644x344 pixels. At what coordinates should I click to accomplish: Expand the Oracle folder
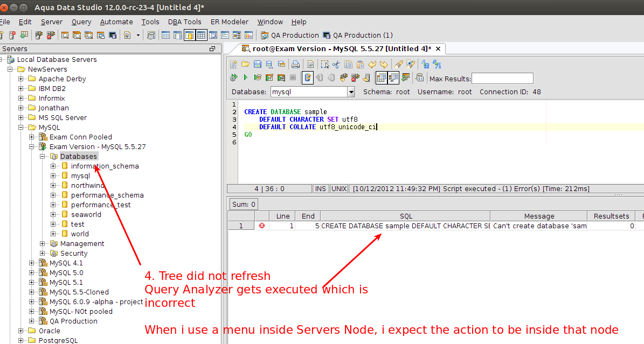(21, 331)
